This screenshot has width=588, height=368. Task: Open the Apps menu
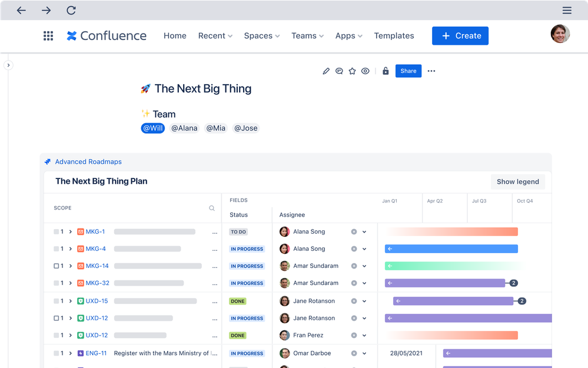(349, 36)
